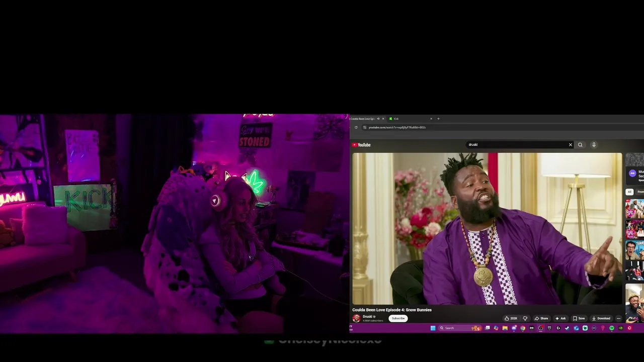Subscribe to the Druski channel

(398, 318)
